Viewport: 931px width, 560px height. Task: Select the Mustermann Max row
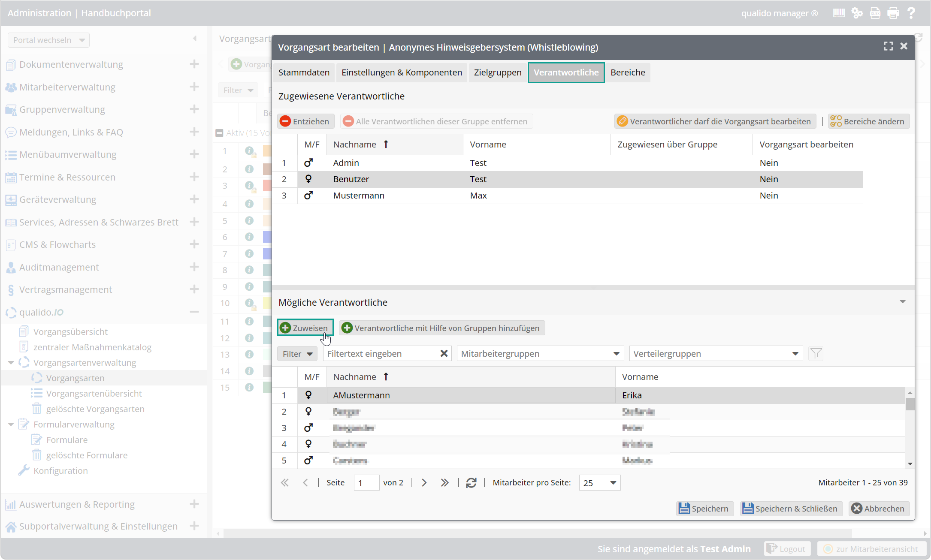[567, 196]
